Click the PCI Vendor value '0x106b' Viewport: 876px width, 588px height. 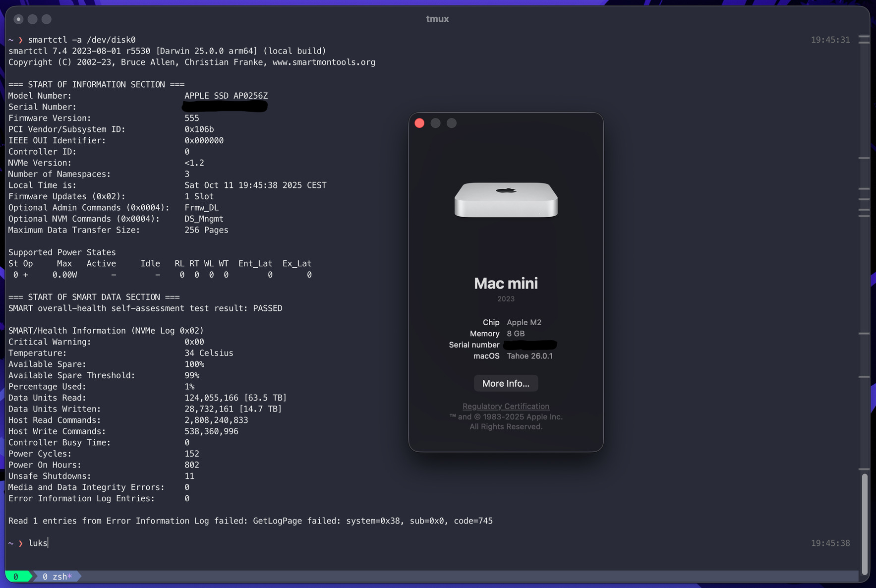point(199,129)
